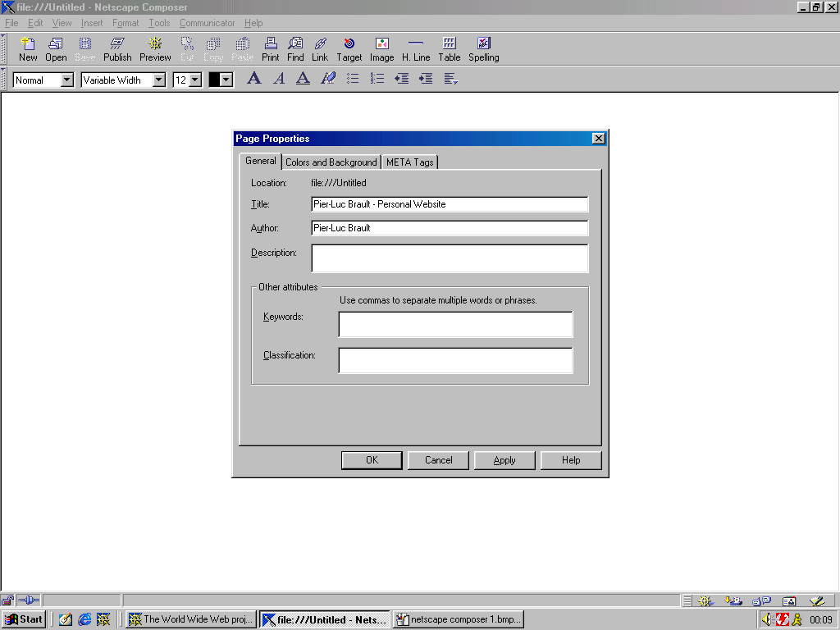The image size is (840, 630).
Task: Publish the page using Publish icon
Action: (117, 49)
